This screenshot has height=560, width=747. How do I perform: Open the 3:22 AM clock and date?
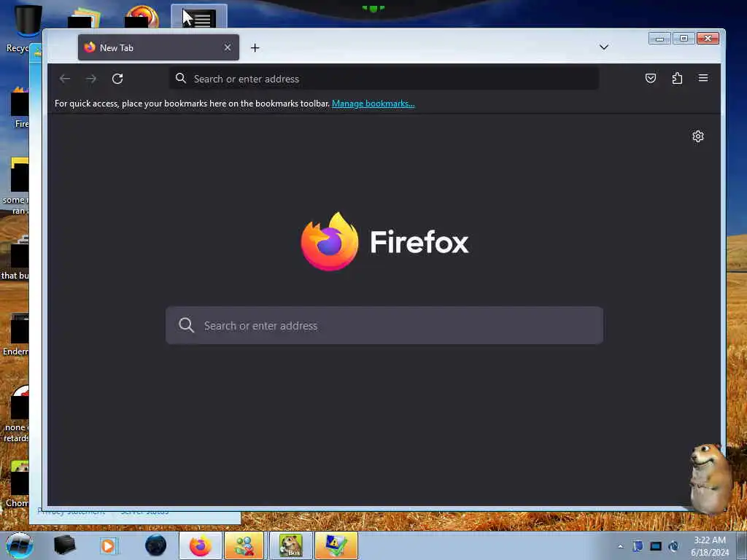tap(710, 545)
